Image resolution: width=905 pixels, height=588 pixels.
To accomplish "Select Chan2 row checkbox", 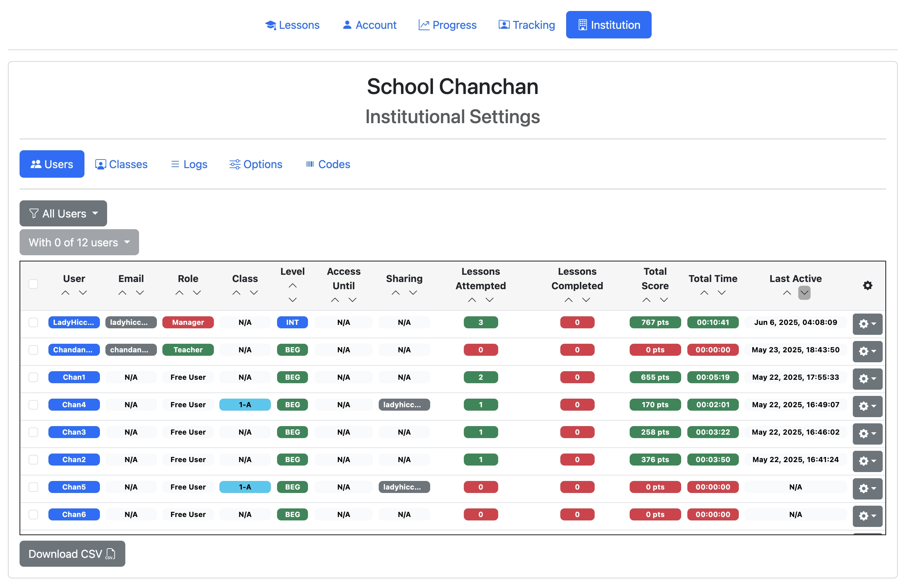I will pos(33,460).
